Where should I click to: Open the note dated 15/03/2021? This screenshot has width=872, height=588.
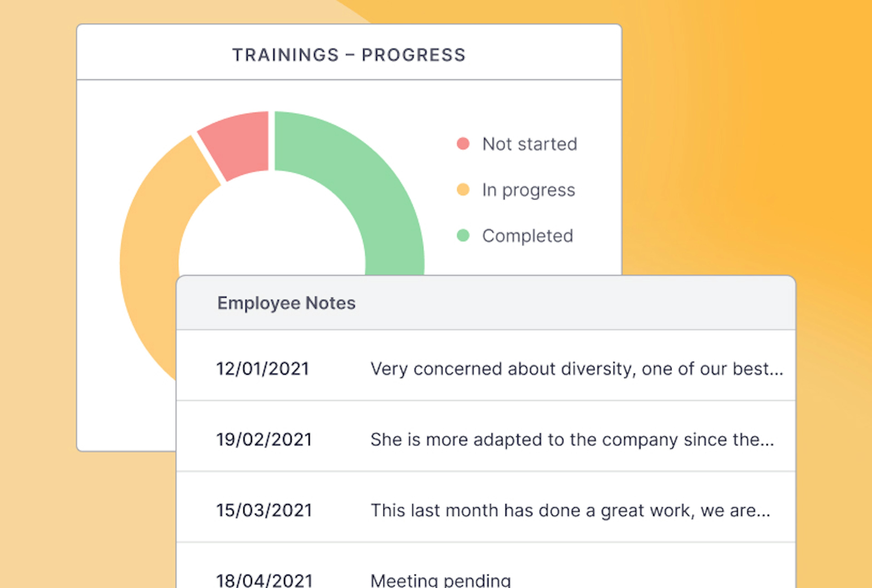(x=264, y=510)
